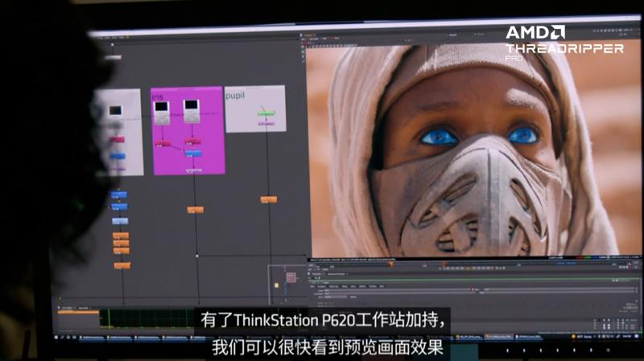Click the right red node in iris backdrop

[x=192, y=142]
